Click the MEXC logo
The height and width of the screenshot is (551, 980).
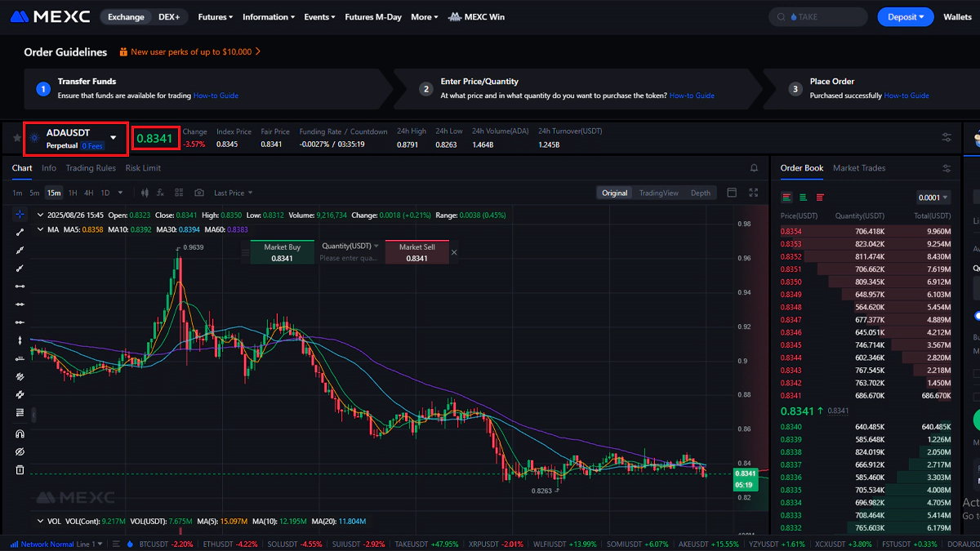(50, 16)
